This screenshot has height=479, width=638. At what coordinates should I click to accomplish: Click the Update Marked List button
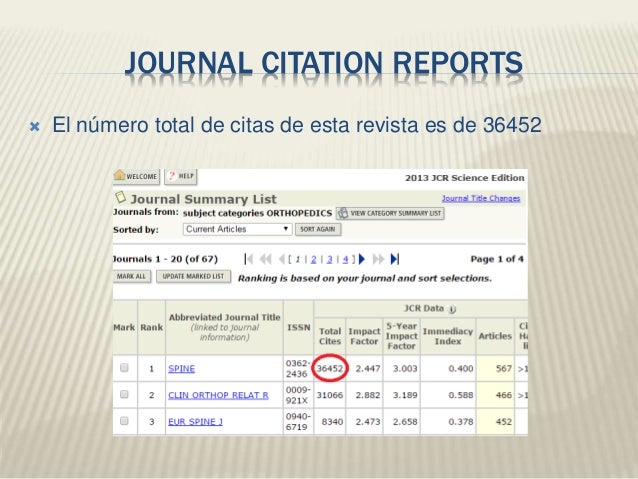pyautogui.click(x=193, y=276)
